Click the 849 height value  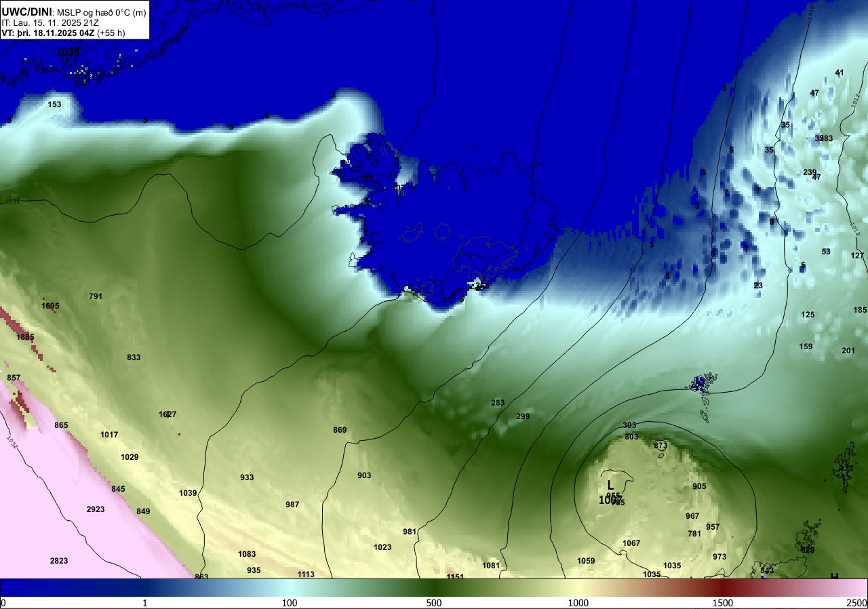pyautogui.click(x=143, y=511)
